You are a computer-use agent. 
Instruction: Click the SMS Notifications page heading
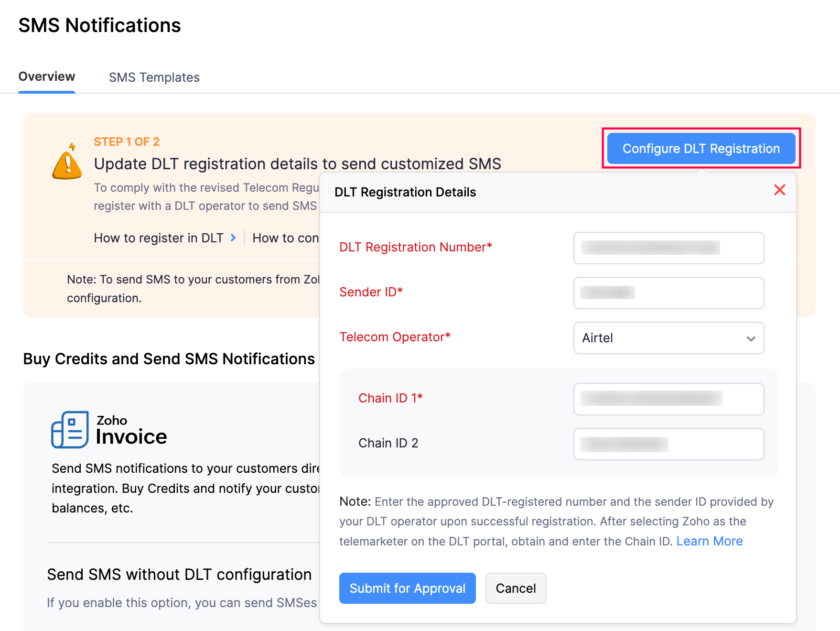[x=99, y=25]
